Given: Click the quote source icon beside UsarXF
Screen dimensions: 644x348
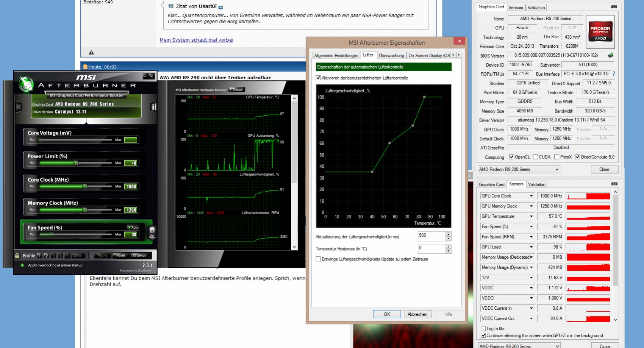Looking at the screenshot, I should [x=221, y=7].
